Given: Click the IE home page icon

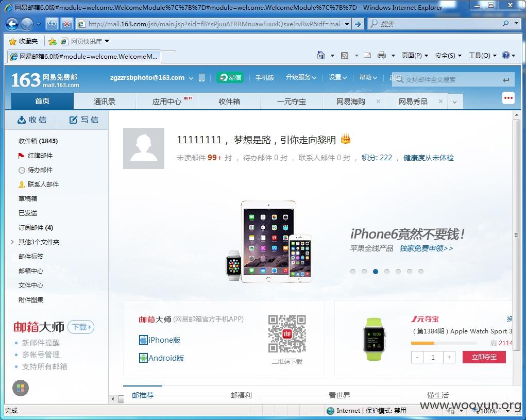Looking at the screenshot, I should 320,55.
